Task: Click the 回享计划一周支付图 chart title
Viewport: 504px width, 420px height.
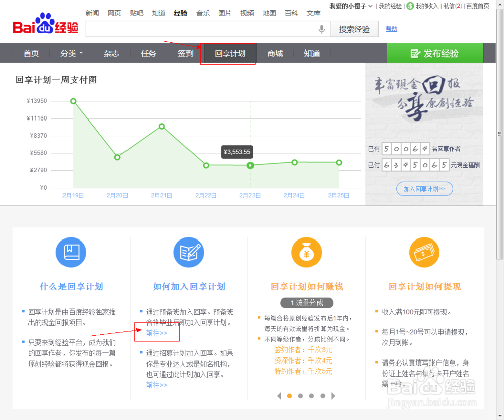Action: [x=56, y=80]
